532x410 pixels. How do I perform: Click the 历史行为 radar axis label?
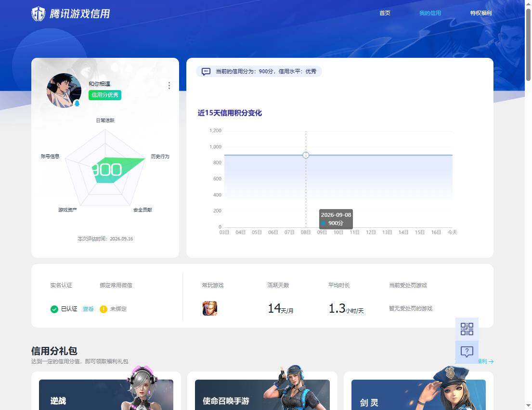[160, 157]
